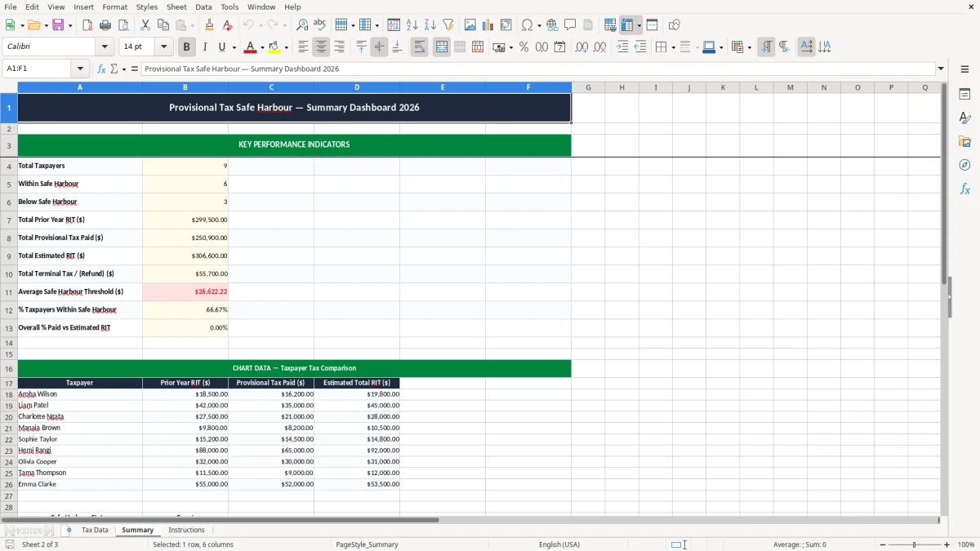Click the Print icon
The image size is (980, 551).
coord(105,25)
